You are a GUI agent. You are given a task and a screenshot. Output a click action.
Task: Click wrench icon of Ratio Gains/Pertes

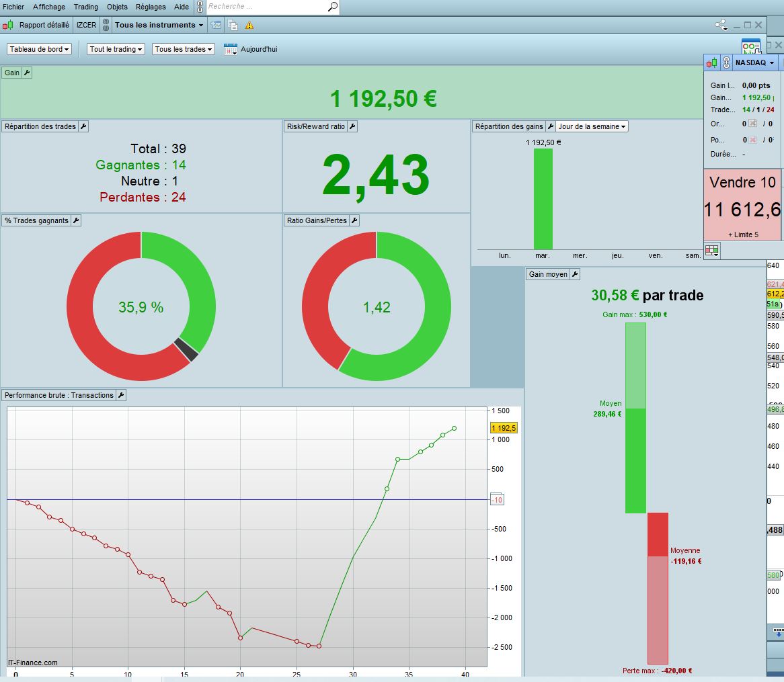pyautogui.click(x=354, y=220)
